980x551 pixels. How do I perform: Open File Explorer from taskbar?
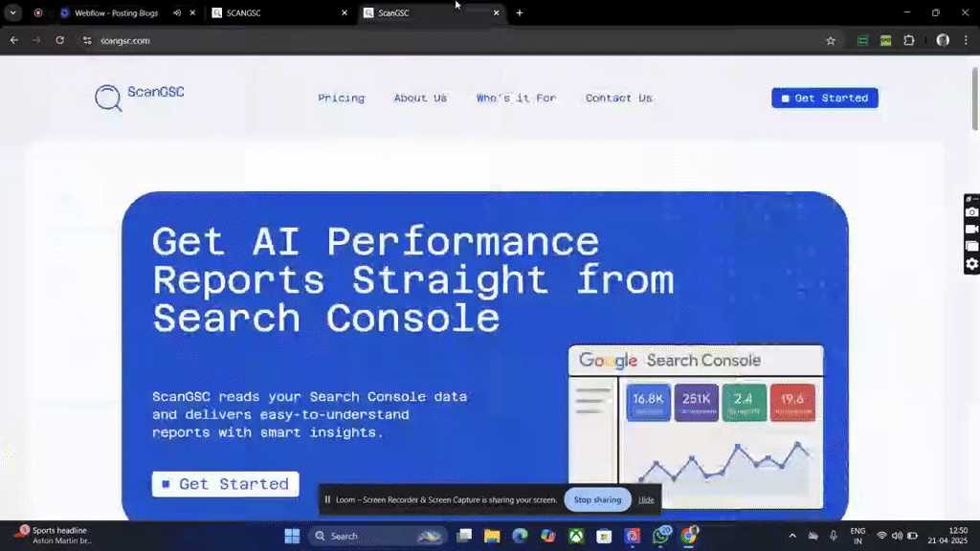[x=492, y=536]
